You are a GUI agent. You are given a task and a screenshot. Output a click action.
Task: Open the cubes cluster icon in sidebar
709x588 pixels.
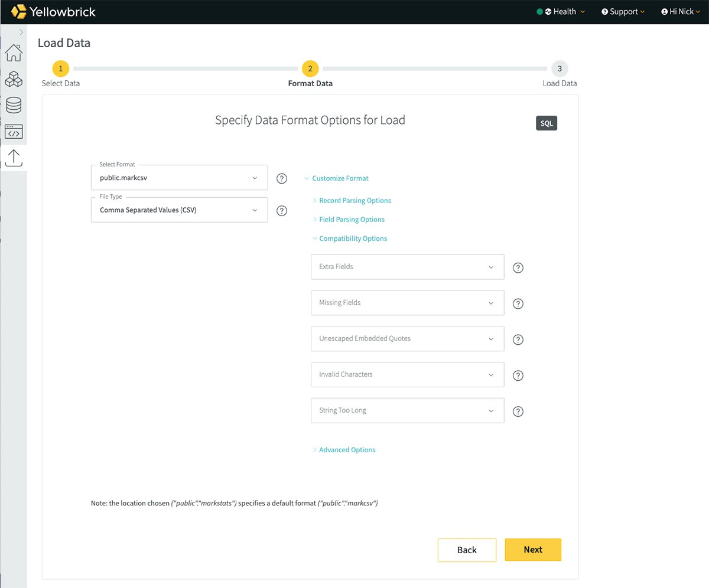pyautogui.click(x=14, y=79)
